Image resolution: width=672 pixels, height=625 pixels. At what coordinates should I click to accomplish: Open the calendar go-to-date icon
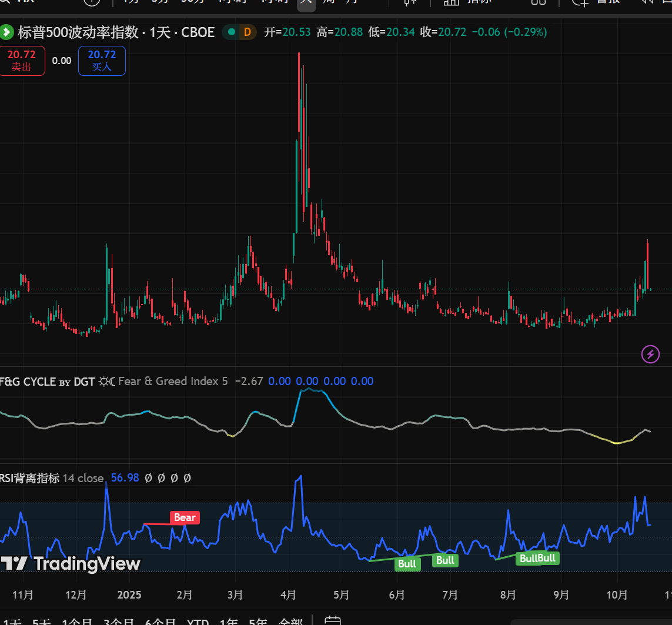point(333,620)
